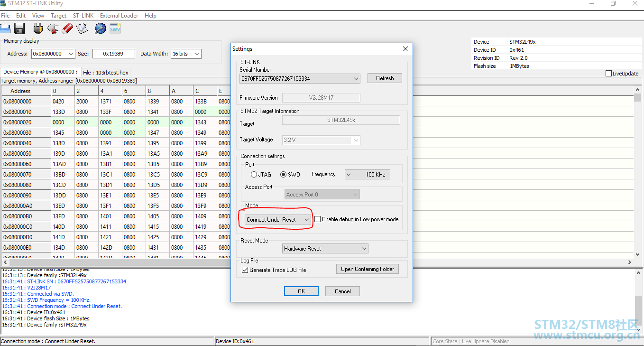
Task: Click the Refresh button
Action: tap(385, 78)
